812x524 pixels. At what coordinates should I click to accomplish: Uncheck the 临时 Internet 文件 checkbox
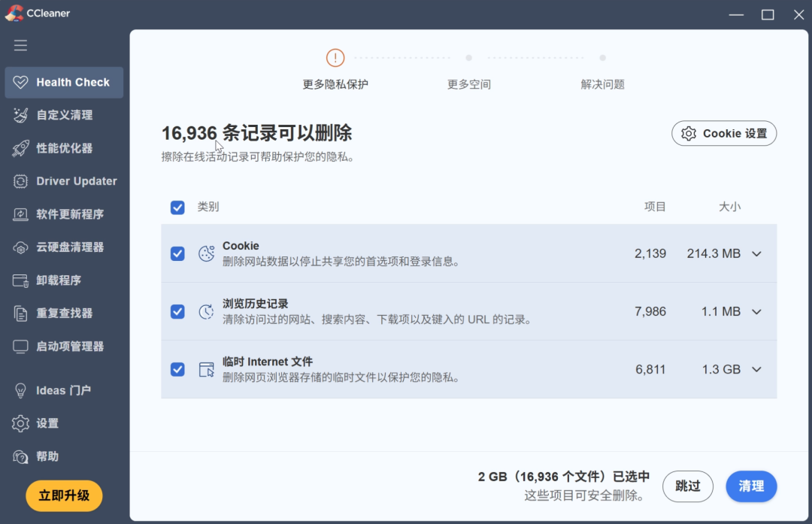tap(177, 369)
